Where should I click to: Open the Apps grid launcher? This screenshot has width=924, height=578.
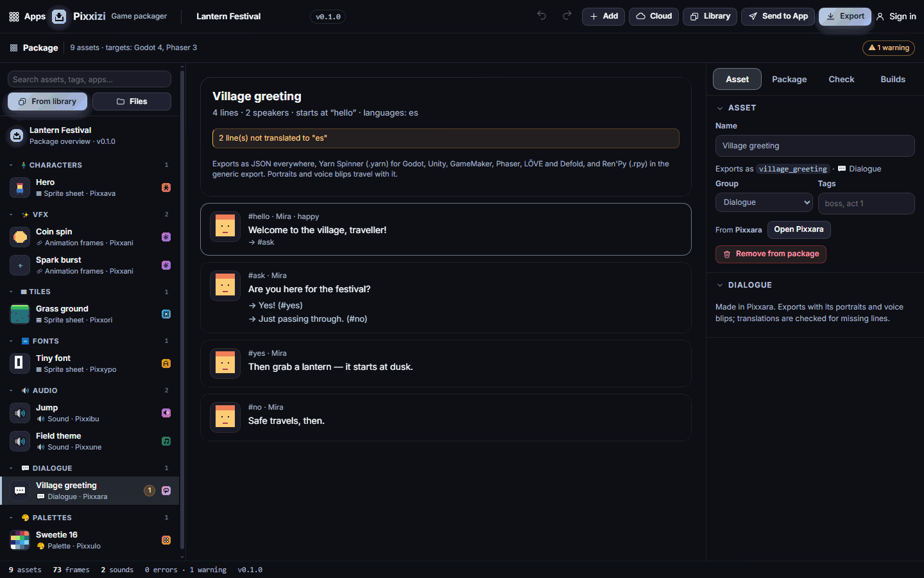(x=27, y=16)
